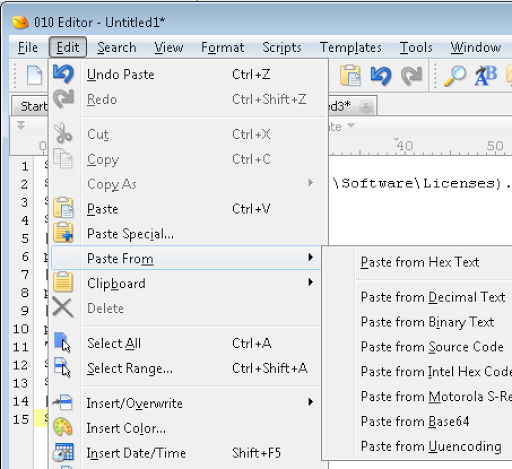The height and width of the screenshot is (469, 512).
Task: Switch to the Startup tab
Action: 31,106
